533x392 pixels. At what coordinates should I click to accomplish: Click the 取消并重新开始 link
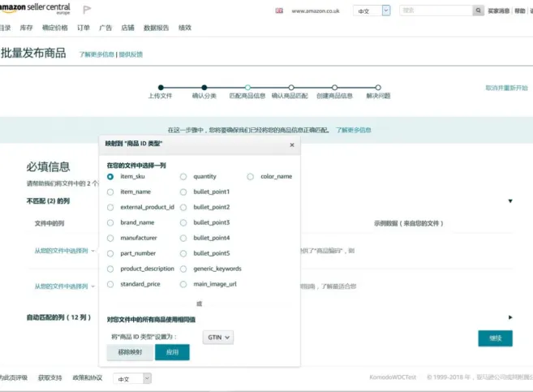(506, 88)
